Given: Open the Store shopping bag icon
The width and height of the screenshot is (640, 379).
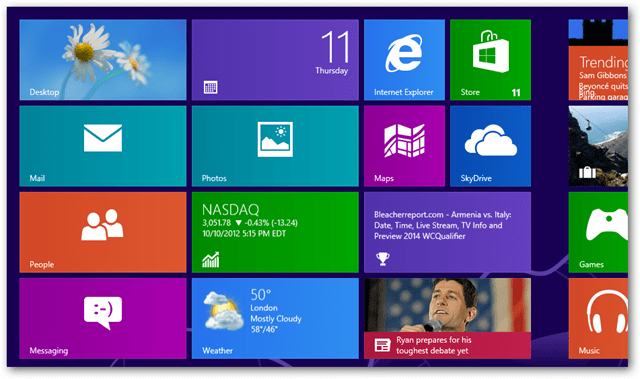Looking at the screenshot, I should tap(491, 52).
